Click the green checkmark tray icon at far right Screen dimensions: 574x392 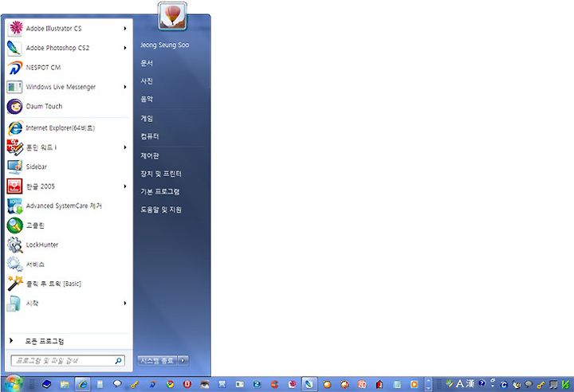tap(565, 384)
